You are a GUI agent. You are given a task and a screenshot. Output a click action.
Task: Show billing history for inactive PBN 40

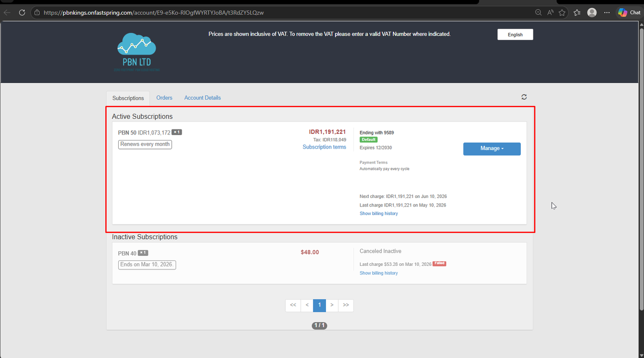point(378,273)
